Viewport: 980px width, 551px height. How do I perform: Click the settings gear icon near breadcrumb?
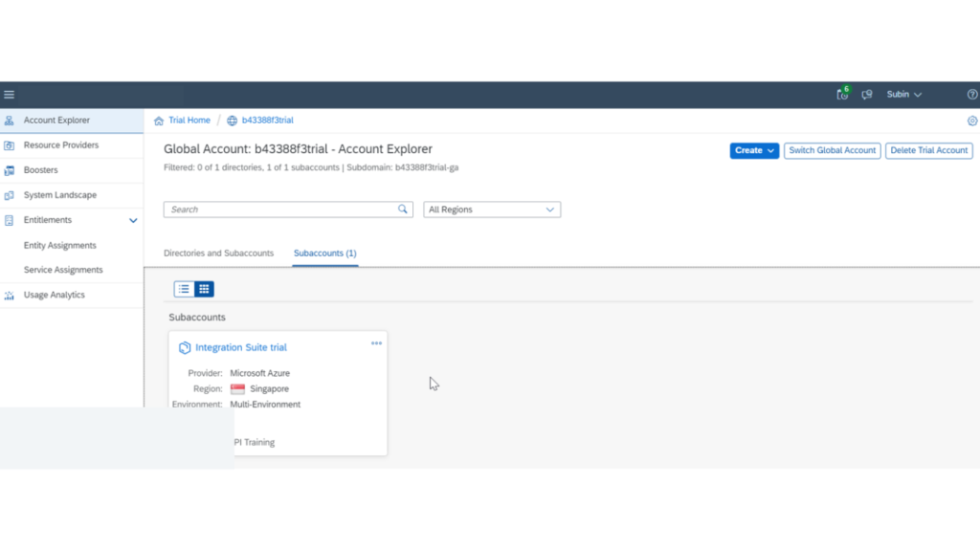[x=972, y=121]
